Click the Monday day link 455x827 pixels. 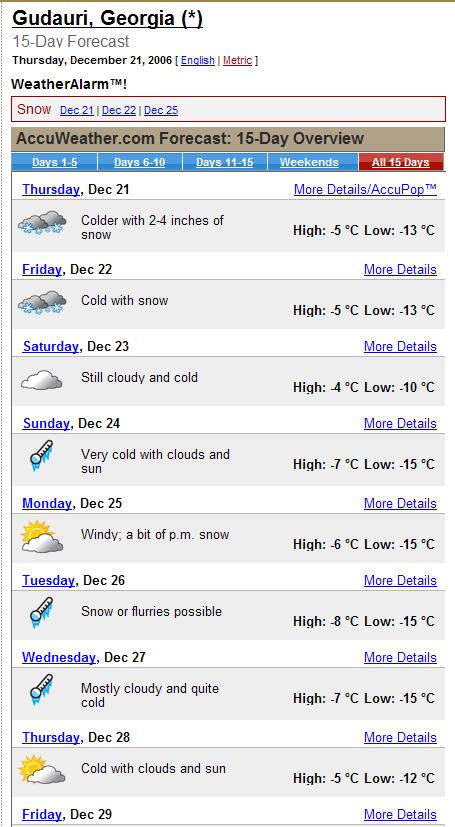[x=47, y=504]
